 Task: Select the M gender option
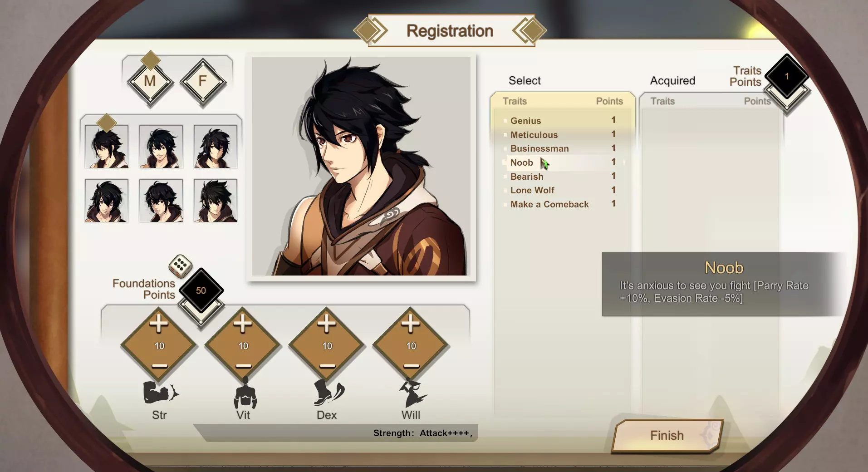150,82
